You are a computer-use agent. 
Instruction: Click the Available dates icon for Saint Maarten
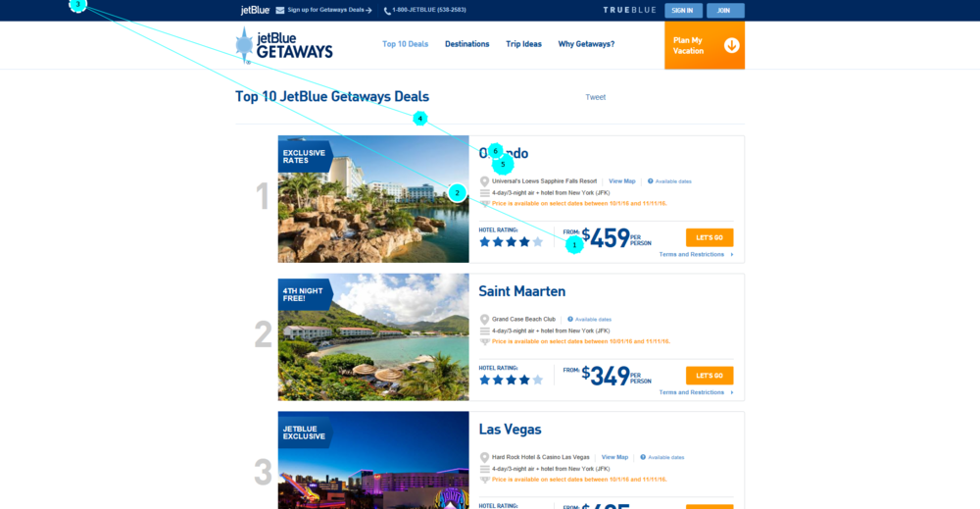coord(570,320)
